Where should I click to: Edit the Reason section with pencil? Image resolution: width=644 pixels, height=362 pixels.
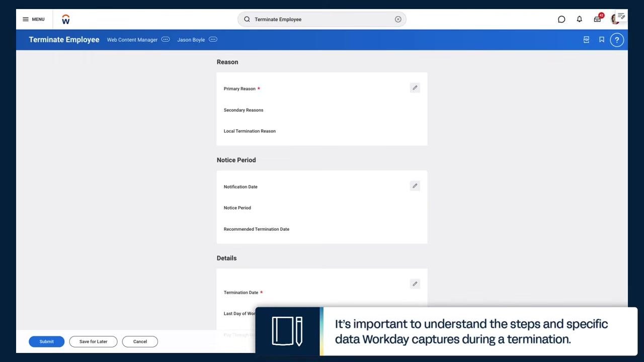tap(415, 87)
